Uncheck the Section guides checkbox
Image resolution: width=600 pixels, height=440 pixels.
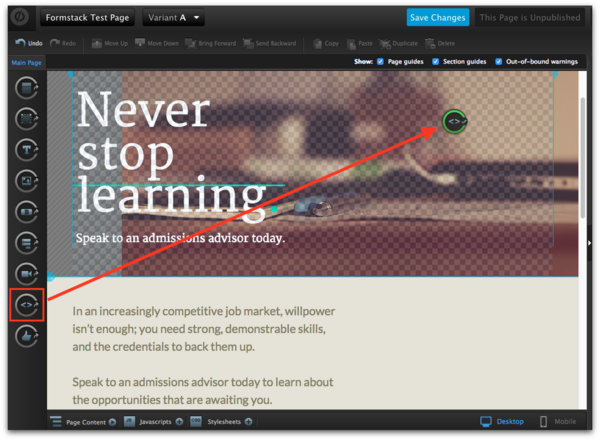click(x=435, y=62)
